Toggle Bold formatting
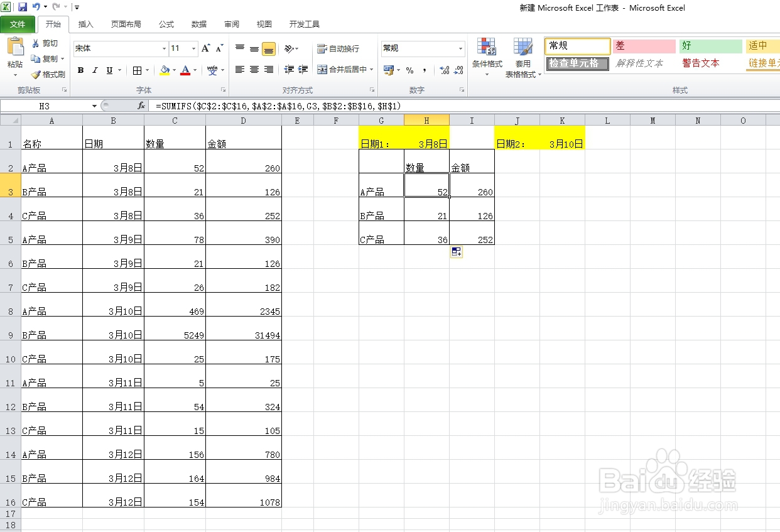780x532 pixels. click(81, 70)
